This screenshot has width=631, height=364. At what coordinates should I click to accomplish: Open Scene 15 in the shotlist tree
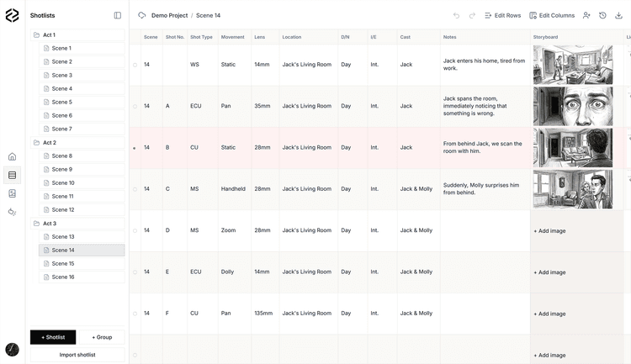[62, 263]
